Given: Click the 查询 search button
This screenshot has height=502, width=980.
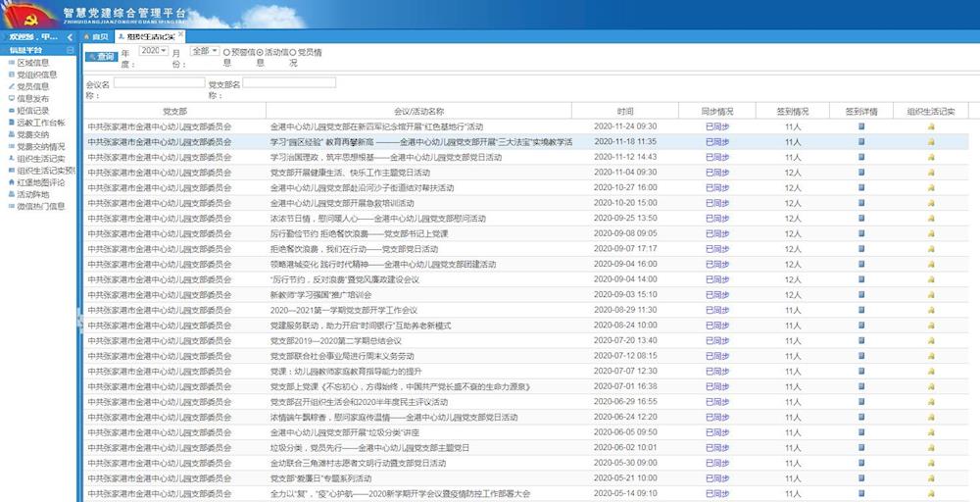Looking at the screenshot, I should tap(101, 57).
